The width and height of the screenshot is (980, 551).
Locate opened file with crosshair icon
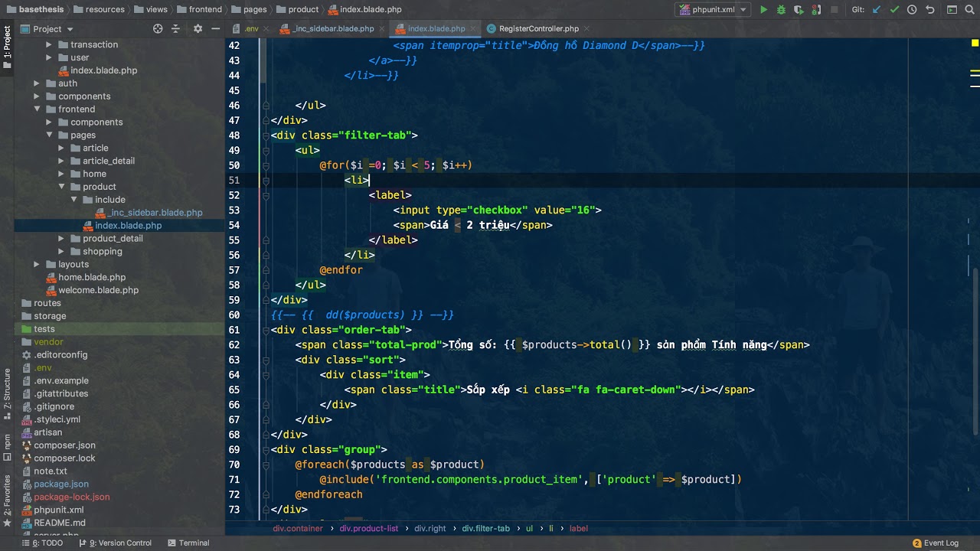(x=158, y=28)
